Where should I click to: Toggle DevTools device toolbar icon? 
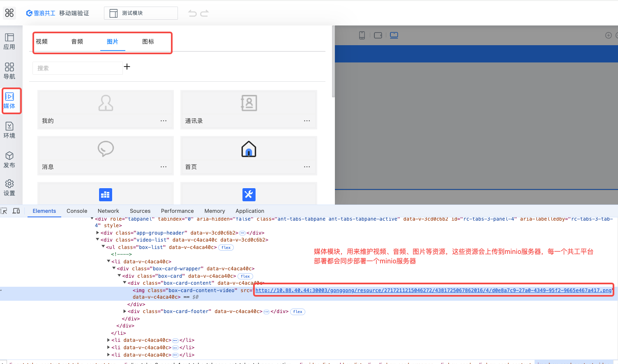click(16, 211)
